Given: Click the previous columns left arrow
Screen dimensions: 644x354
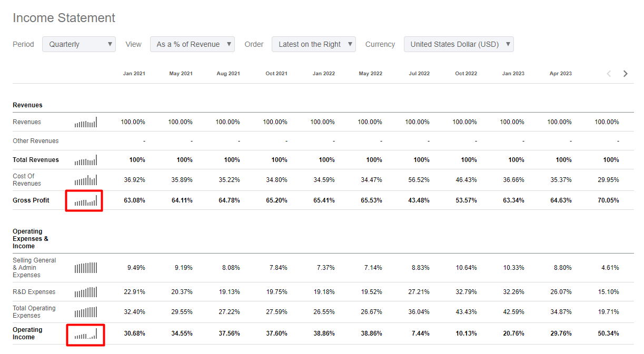Looking at the screenshot, I should click(609, 74).
